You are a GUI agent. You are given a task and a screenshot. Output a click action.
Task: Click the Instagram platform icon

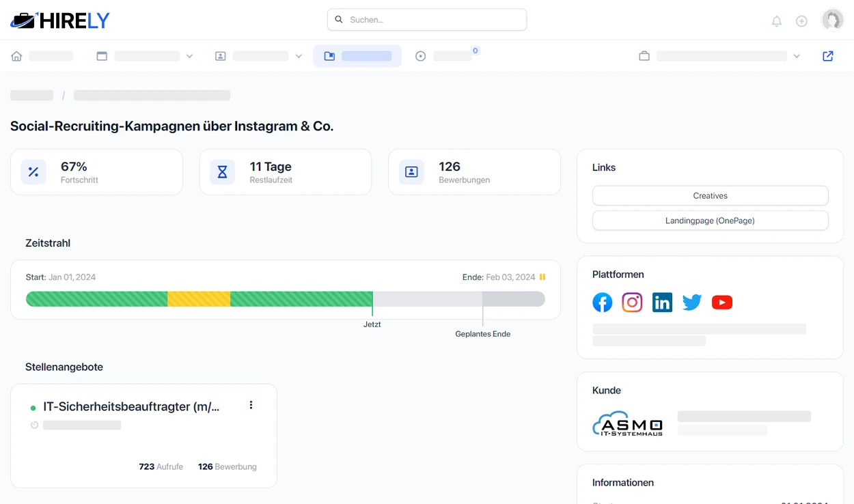pyautogui.click(x=632, y=303)
